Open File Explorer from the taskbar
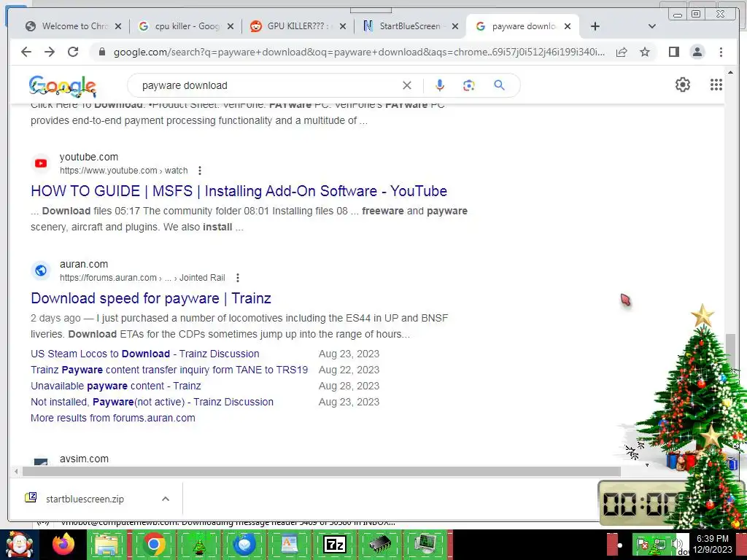This screenshot has height=560, width=747. point(107,544)
